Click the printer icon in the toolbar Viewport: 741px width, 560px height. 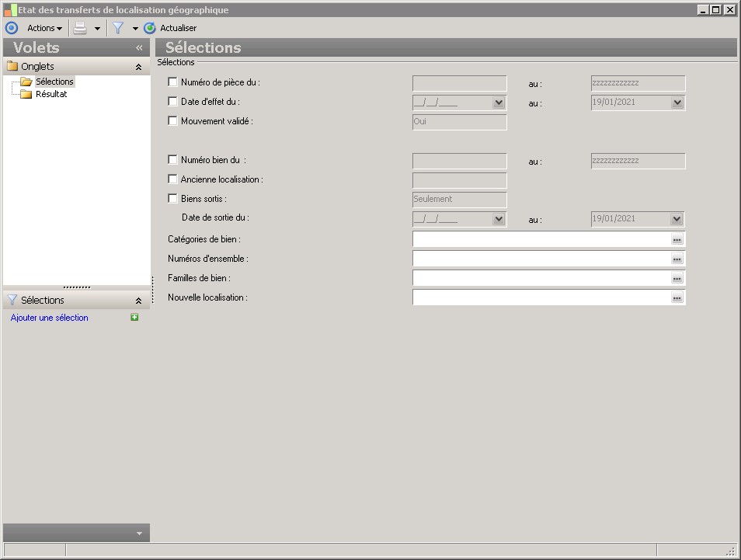(x=80, y=28)
